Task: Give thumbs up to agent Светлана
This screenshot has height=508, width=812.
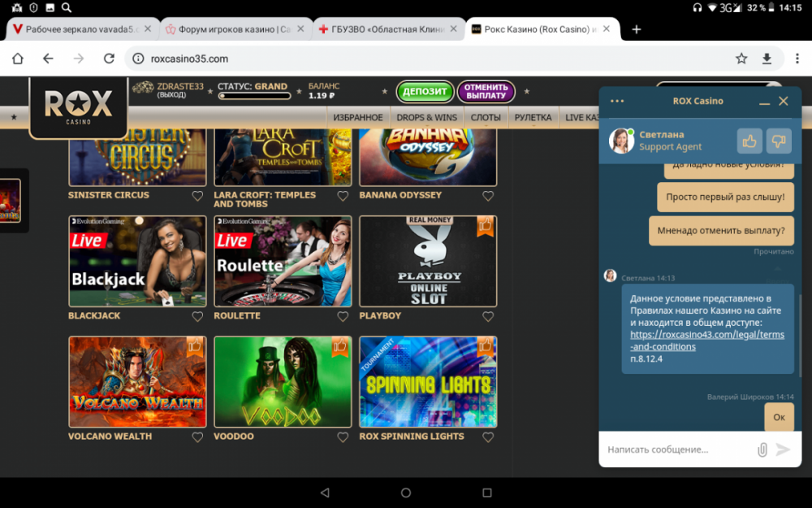Action: [749, 140]
